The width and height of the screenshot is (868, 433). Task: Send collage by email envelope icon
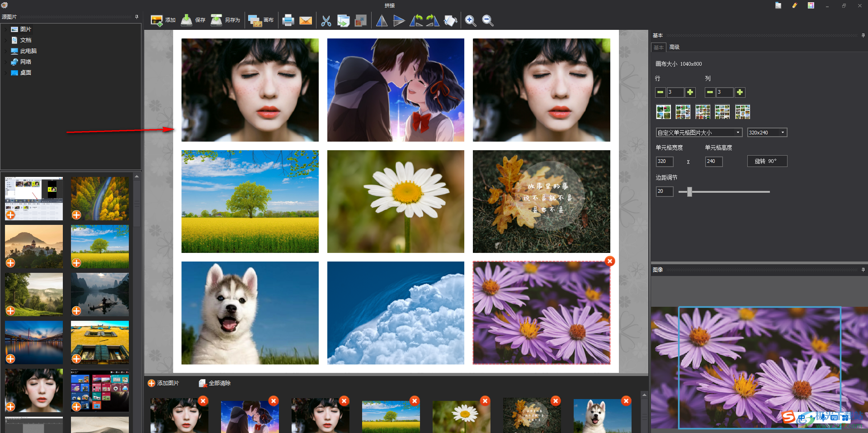306,20
